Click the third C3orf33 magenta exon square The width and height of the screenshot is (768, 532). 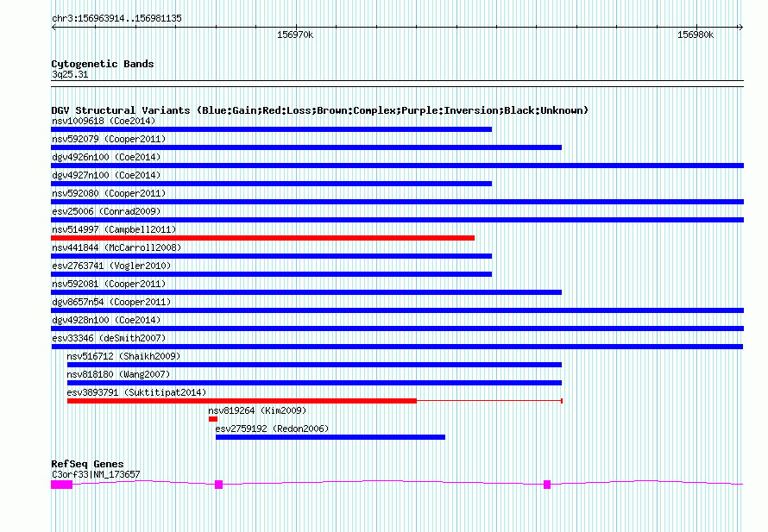point(547,485)
